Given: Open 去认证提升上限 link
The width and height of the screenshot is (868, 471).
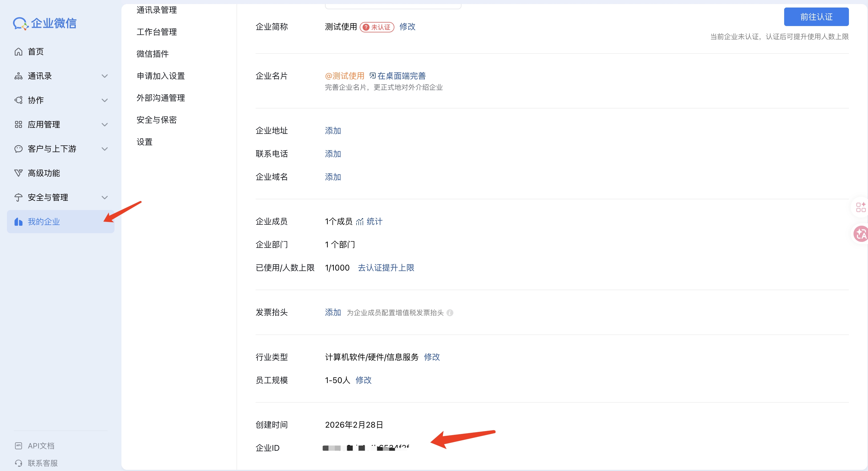Looking at the screenshot, I should point(386,267).
